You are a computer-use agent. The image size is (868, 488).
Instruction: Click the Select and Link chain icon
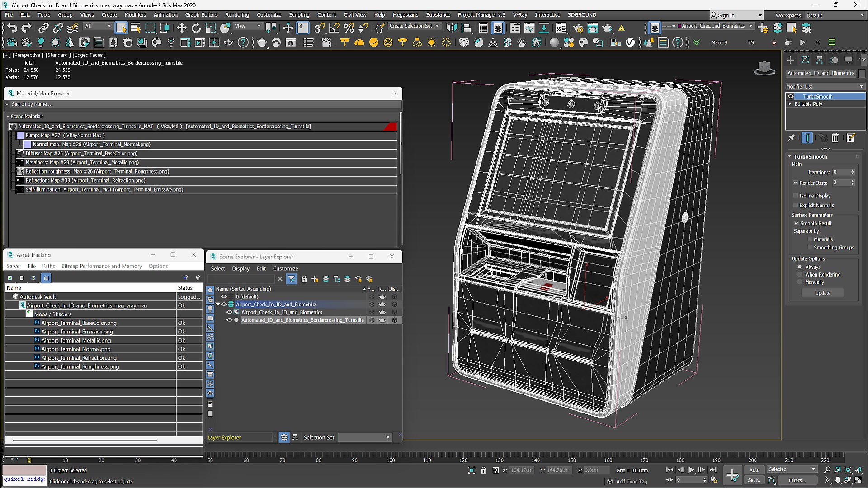(43, 28)
